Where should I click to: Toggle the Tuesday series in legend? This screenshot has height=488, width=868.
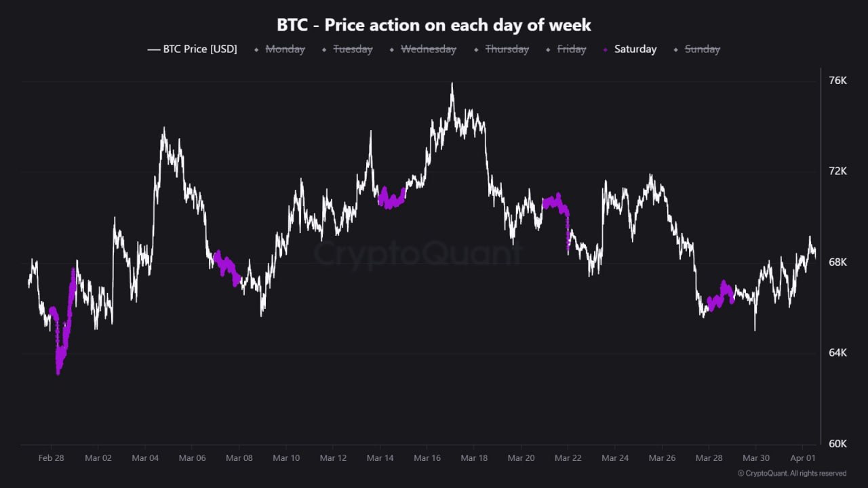point(353,49)
